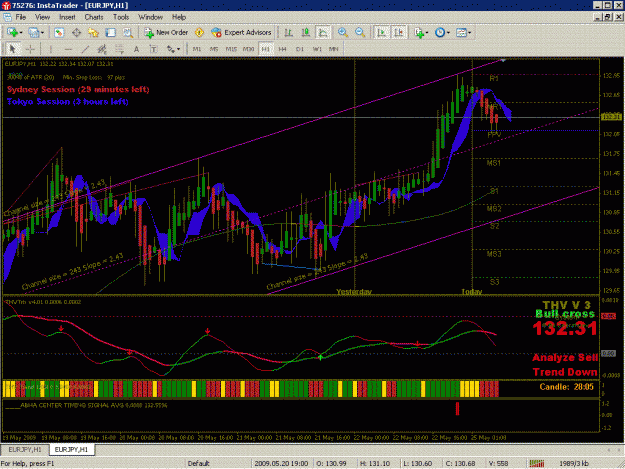The height and width of the screenshot is (469, 625).
Task: Click the H: 131.10 status value
Action: tap(375, 463)
